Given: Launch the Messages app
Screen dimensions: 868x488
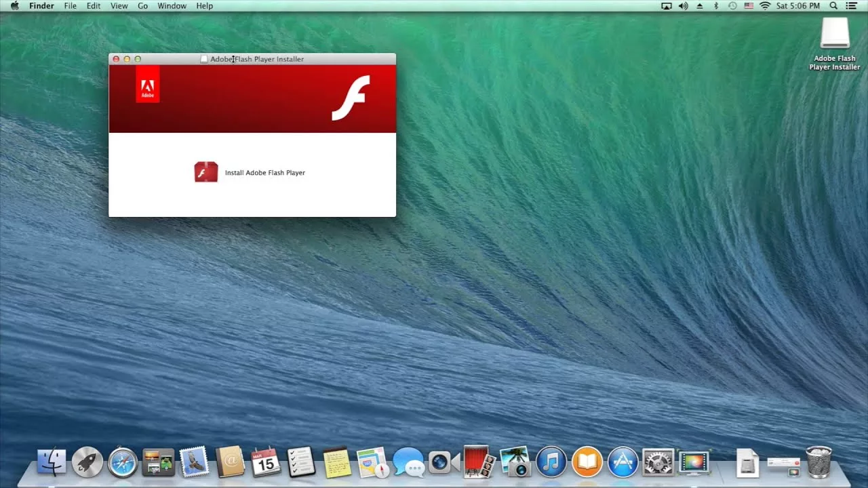Looking at the screenshot, I should pyautogui.click(x=409, y=464).
